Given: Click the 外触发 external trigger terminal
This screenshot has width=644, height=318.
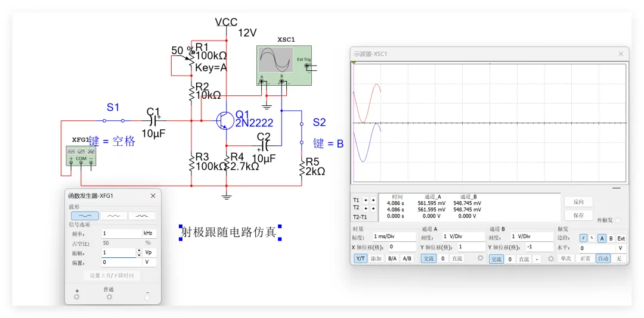Looking at the screenshot, I should pos(617,220).
